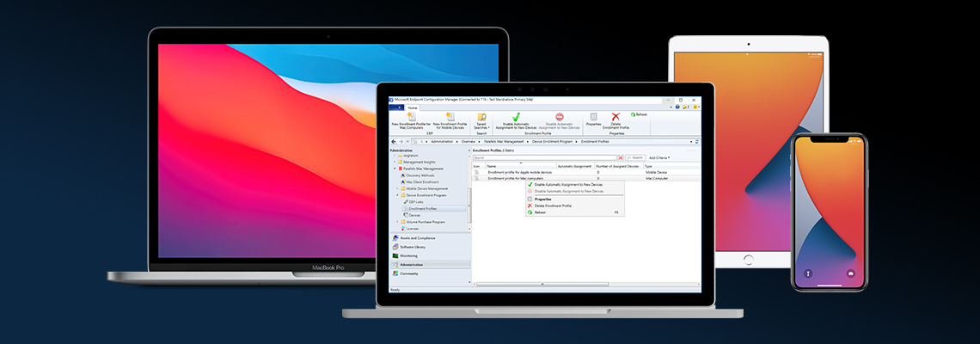Choose Properties in the context menu

(x=574, y=200)
